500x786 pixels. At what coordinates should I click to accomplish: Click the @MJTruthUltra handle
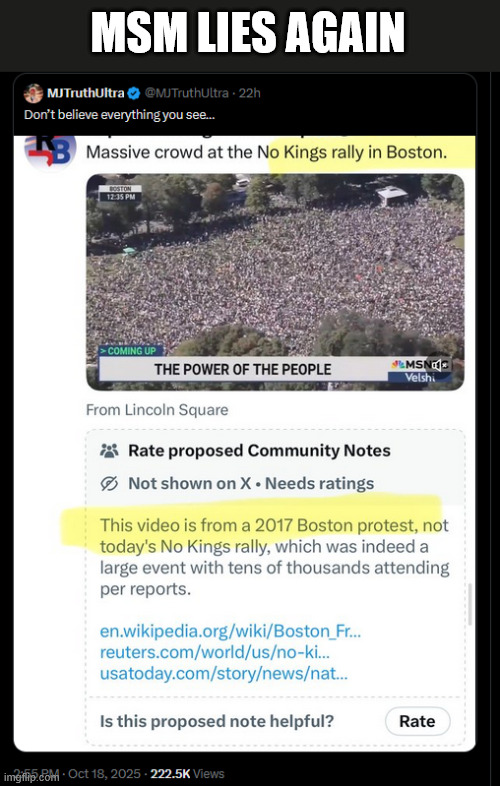click(188, 93)
